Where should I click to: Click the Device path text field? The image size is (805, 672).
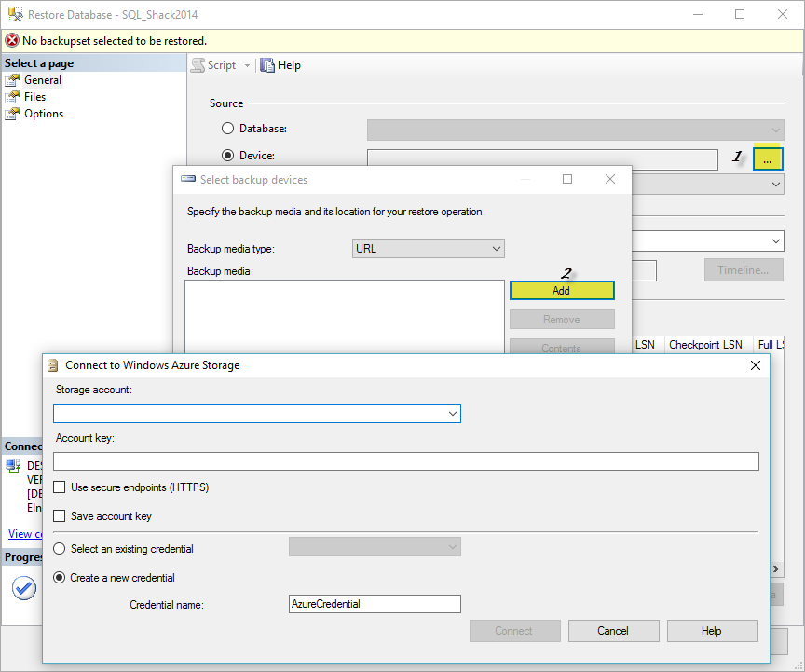point(542,159)
